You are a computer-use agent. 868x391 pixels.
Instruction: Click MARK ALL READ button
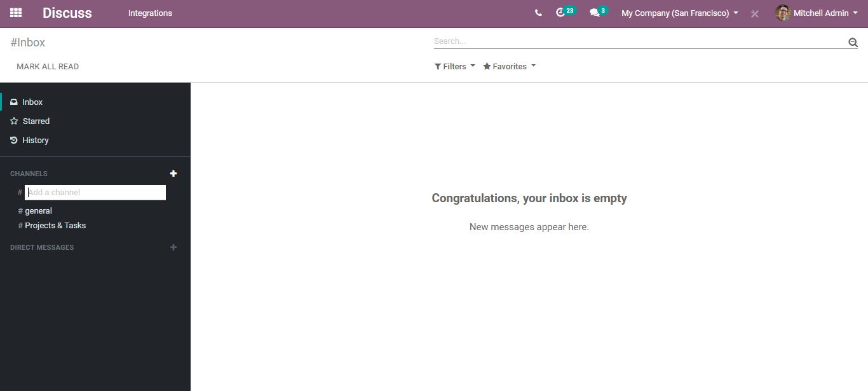48,66
